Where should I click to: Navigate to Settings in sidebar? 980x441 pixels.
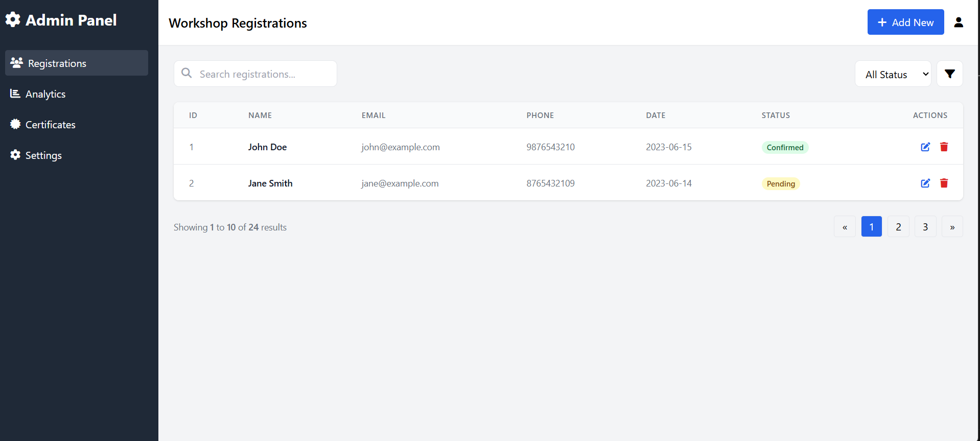(x=43, y=155)
